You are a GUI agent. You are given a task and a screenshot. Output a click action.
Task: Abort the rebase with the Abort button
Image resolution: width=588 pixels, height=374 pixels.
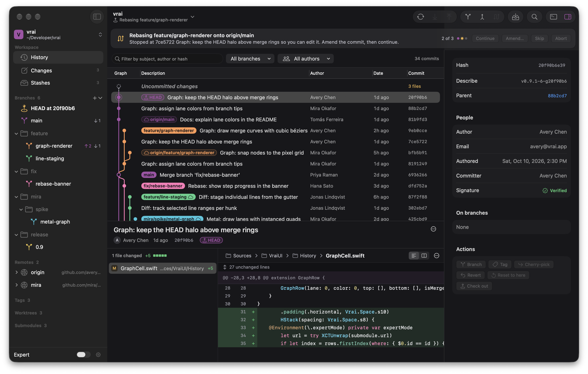[561, 39]
